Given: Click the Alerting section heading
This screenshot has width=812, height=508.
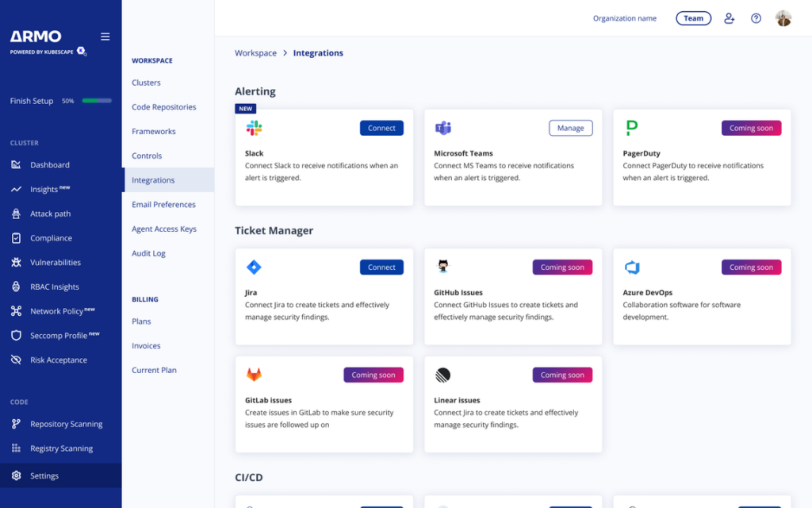Looking at the screenshot, I should click(255, 91).
